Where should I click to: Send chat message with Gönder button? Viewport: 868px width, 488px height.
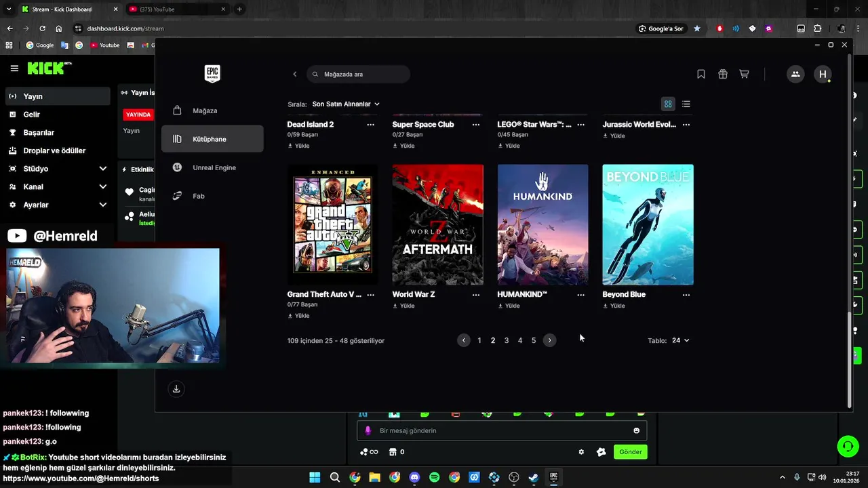tap(630, 451)
